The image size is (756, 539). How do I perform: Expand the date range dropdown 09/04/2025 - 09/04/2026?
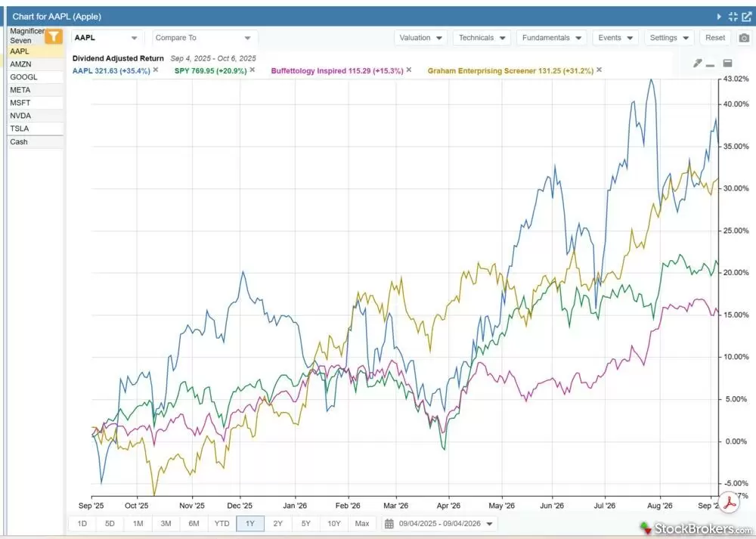440,524
